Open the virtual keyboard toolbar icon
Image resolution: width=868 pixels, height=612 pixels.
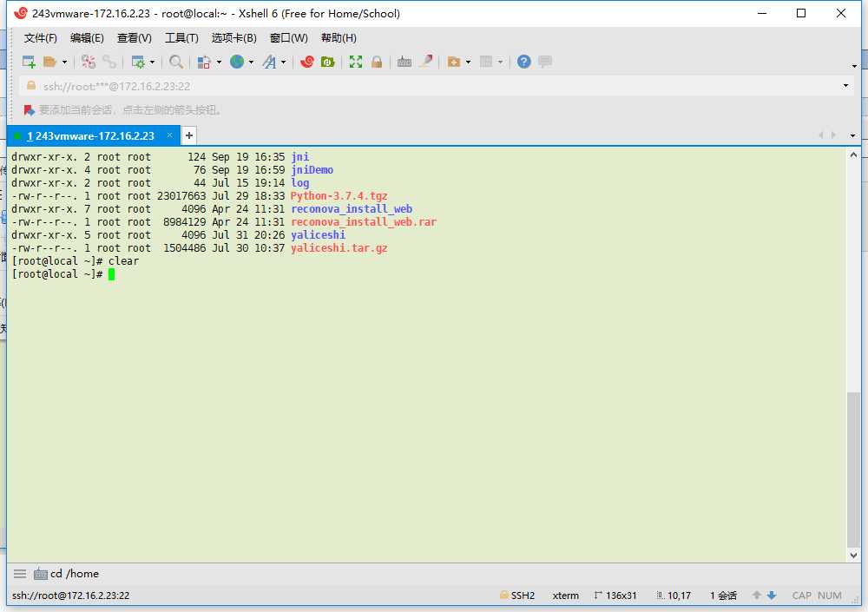(404, 62)
